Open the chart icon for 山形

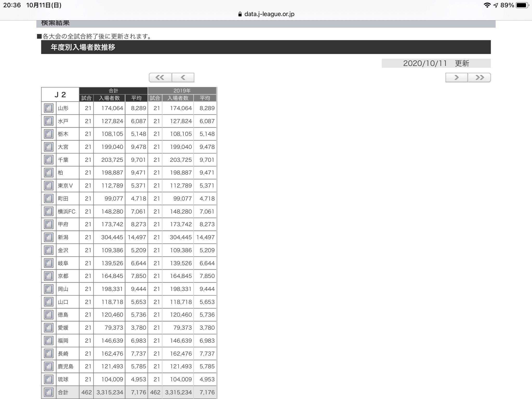tap(49, 108)
